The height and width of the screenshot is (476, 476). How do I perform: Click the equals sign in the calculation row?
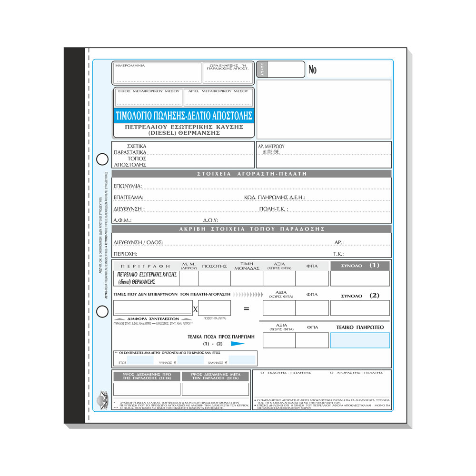(247, 309)
